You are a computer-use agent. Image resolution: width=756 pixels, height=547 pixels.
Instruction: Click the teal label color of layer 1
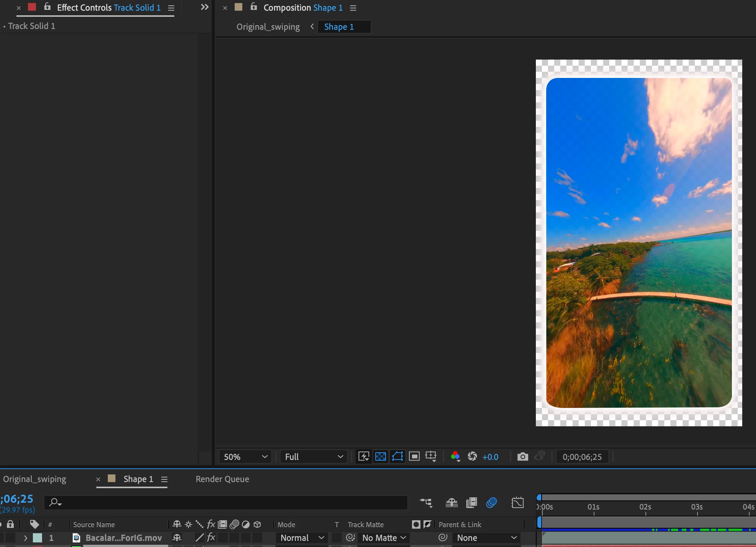pyautogui.click(x=37, y=538)
